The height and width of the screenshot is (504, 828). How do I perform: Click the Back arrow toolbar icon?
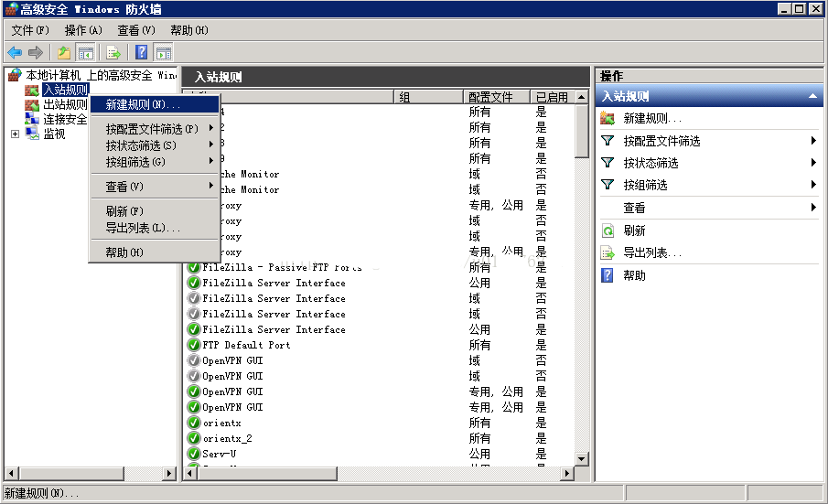coord(15,52)
